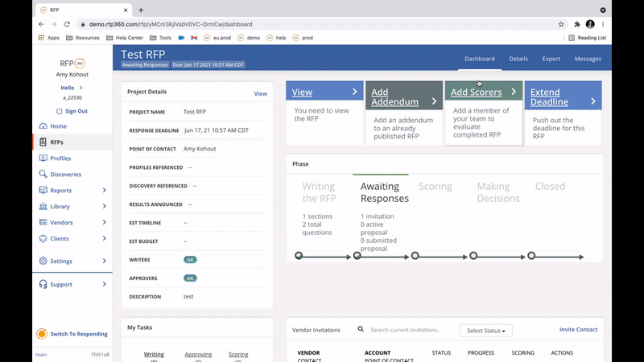This screenshot has width=644, height=362.
Task: Expand the Reports menu chevron
Action: [104, 191]
